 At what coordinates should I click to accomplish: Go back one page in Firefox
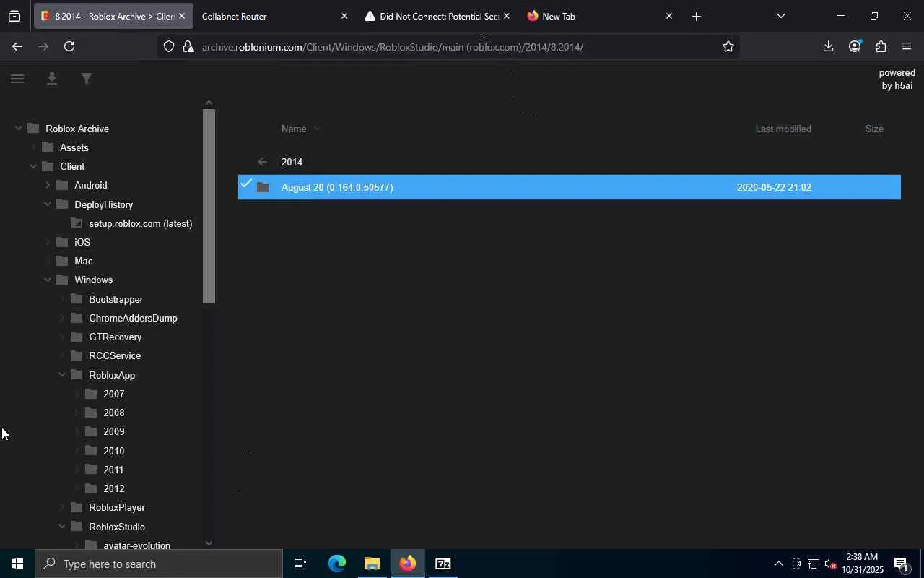tap(17, 46)
